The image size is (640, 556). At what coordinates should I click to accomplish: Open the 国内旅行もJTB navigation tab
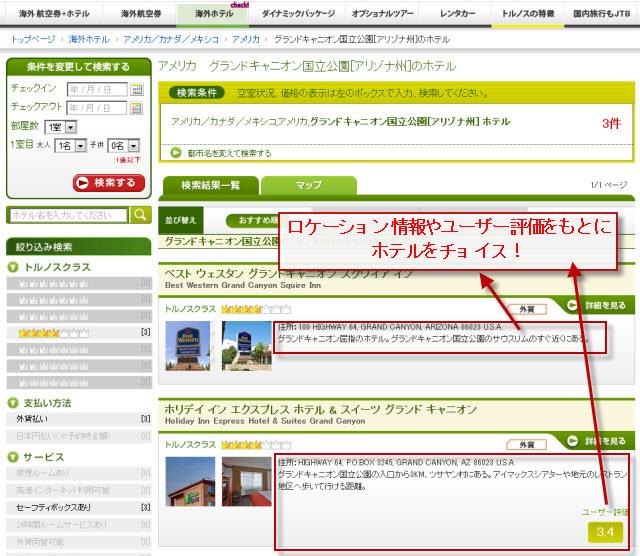[x=602, y=13]
